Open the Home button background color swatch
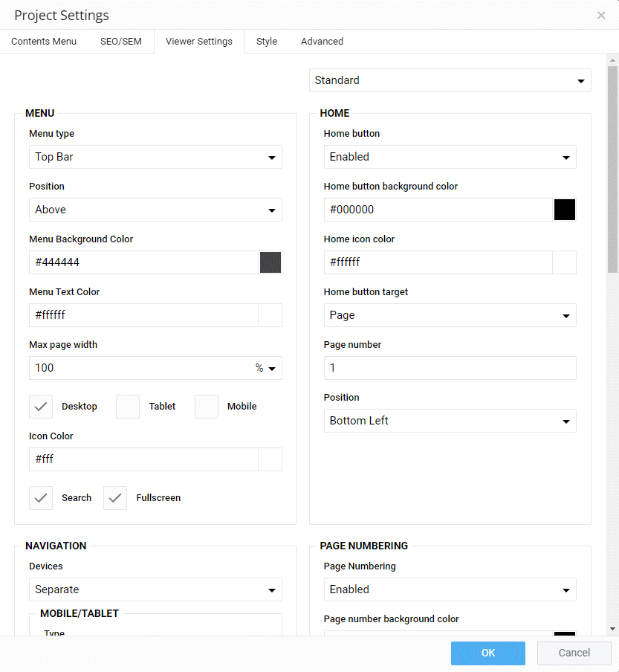 click(x=565, y=210)
